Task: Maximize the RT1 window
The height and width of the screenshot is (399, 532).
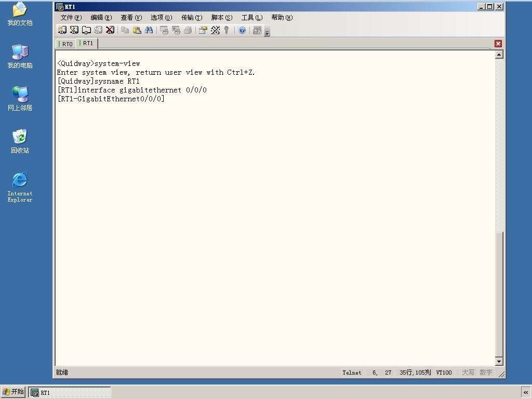Action: point(490,7)
